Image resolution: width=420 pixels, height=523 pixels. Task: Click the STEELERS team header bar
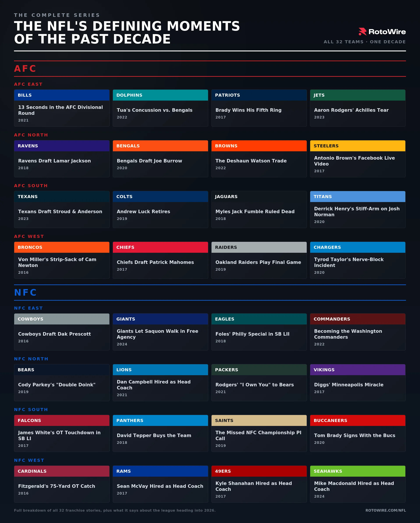coord(358,146)
